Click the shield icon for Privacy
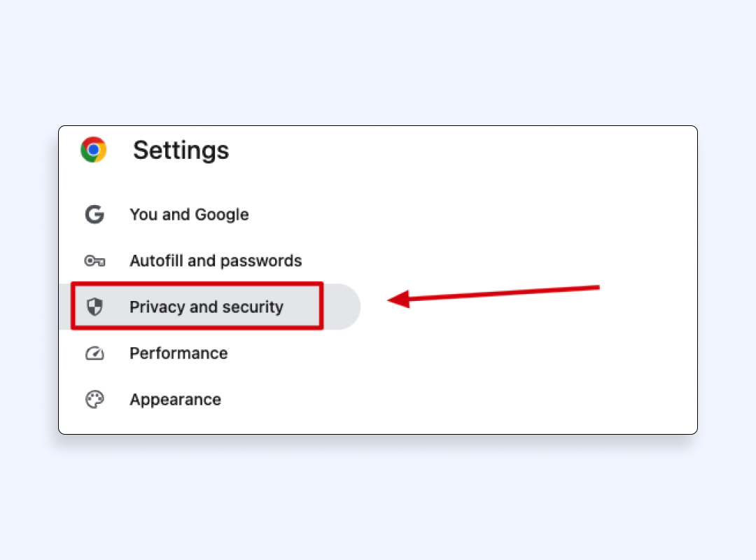This screenshot has width=756, height=560. click(x=94, y=307)
